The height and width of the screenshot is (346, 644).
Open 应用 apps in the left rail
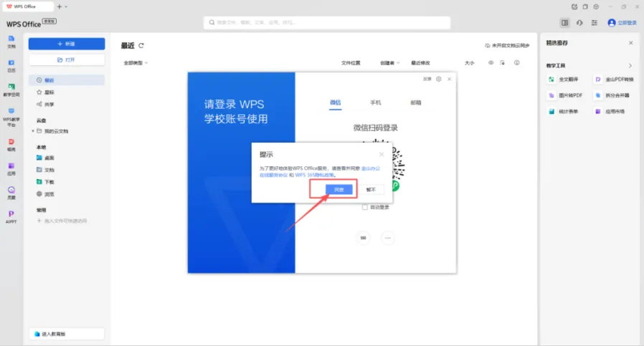(x=11, y=169)
